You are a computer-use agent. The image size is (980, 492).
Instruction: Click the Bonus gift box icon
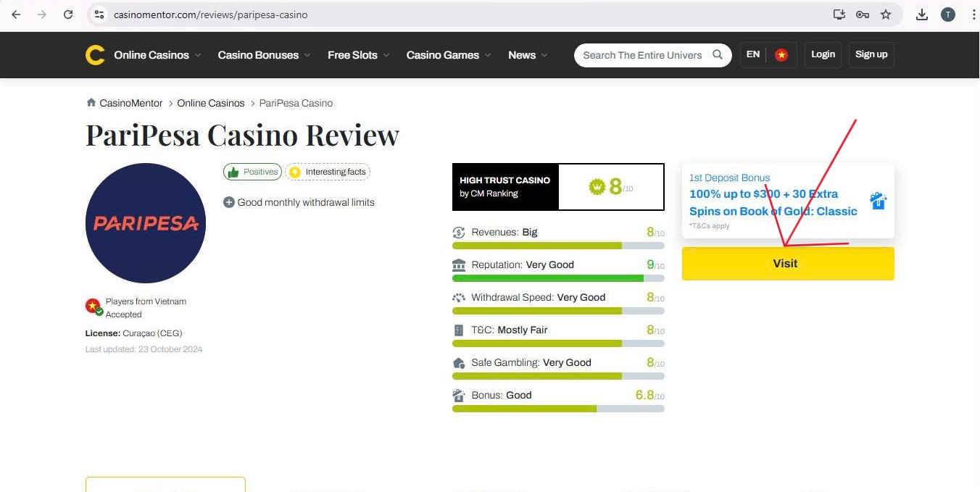458,396
